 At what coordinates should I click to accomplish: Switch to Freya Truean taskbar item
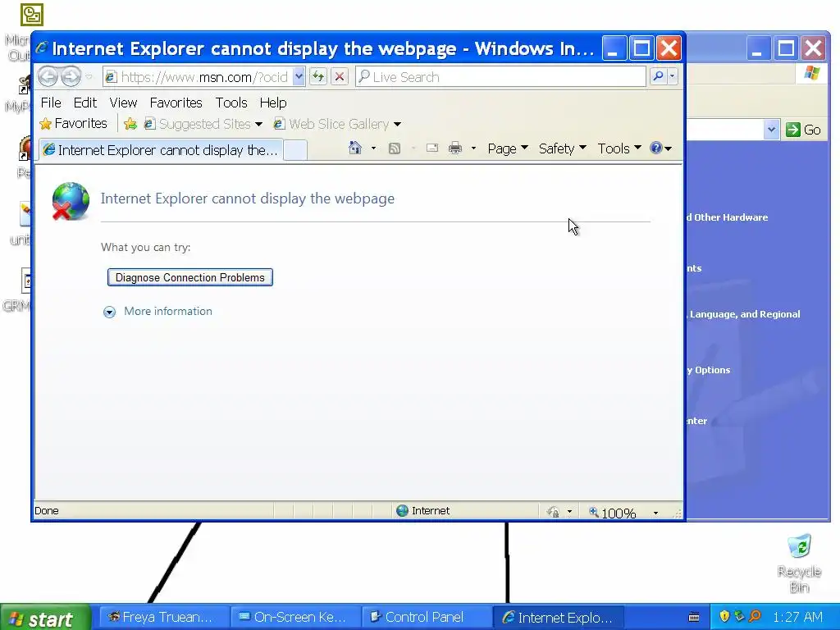164,617
